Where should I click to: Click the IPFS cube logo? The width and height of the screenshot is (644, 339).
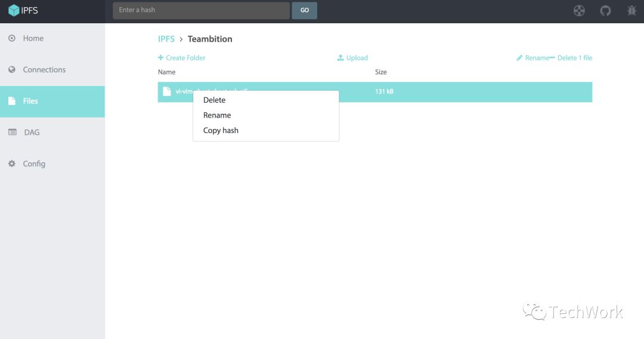14,10
